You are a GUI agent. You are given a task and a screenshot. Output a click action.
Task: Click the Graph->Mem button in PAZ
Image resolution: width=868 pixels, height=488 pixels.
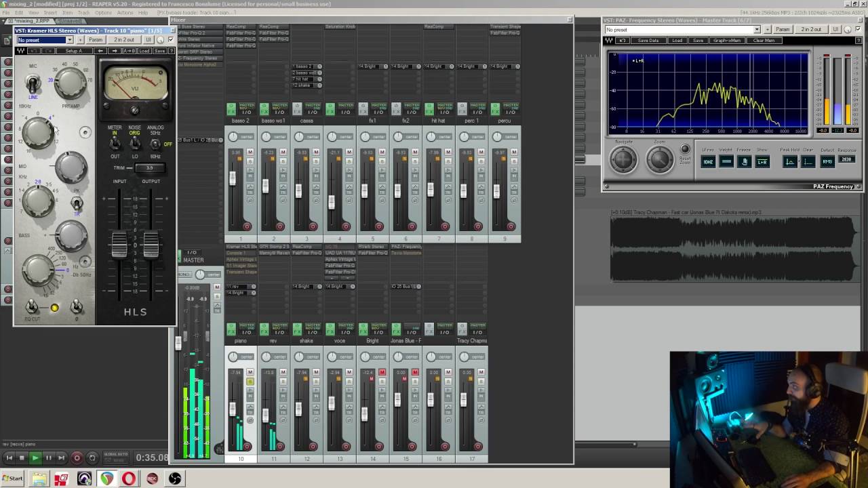pos(728,41)
